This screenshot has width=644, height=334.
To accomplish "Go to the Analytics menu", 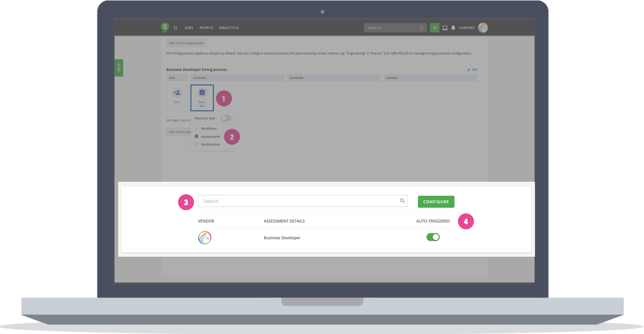I will coord(229,28).
